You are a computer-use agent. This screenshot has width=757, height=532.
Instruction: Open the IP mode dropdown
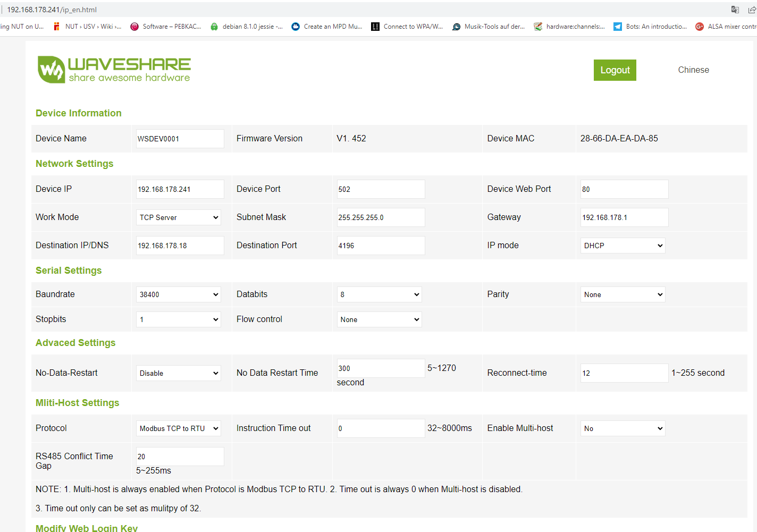point(623,246)
